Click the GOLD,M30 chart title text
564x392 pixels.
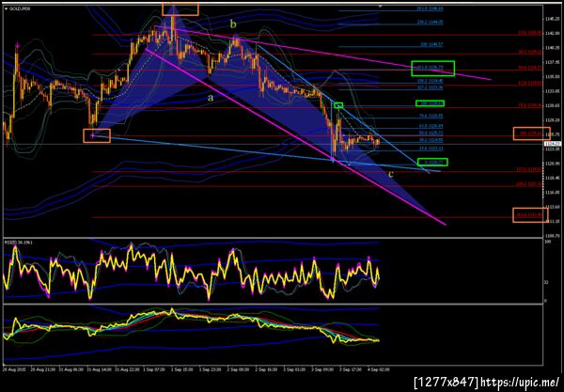[x=20, y=8]
